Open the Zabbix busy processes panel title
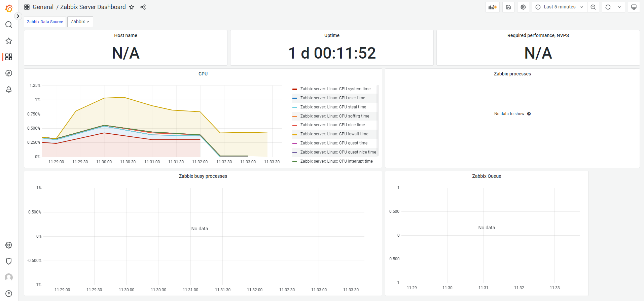The width and height of the screenshot is (644, 301). coord(203,176)
